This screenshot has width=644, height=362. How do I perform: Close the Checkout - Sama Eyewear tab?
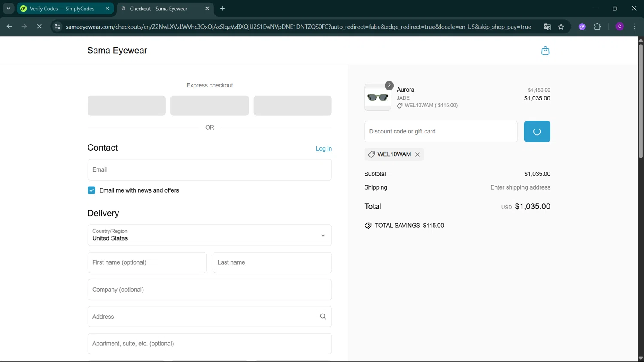tap(207, 9)
